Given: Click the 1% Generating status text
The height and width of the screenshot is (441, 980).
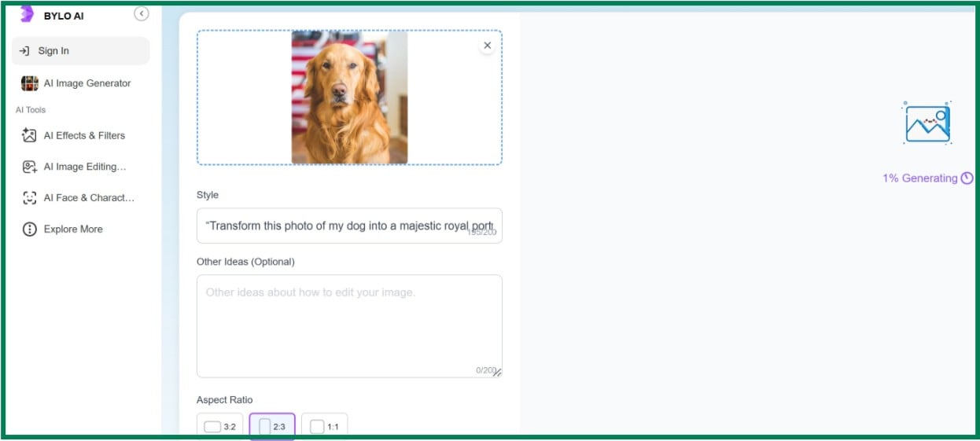Looking at the screenshot, I should pyautogui.click(x=919, y=178).
